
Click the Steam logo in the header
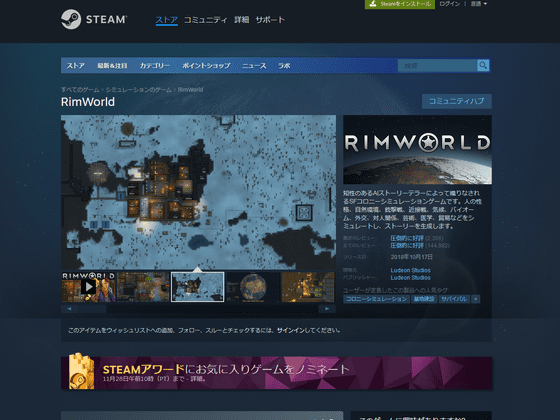[94, 19]
